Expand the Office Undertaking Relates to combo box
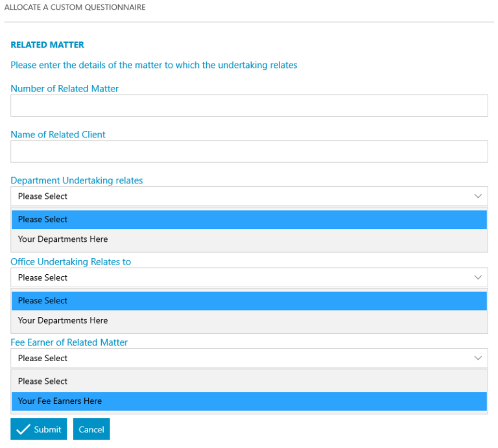Image resolution: width=498 pixels, height=448 pixels. 248,277
